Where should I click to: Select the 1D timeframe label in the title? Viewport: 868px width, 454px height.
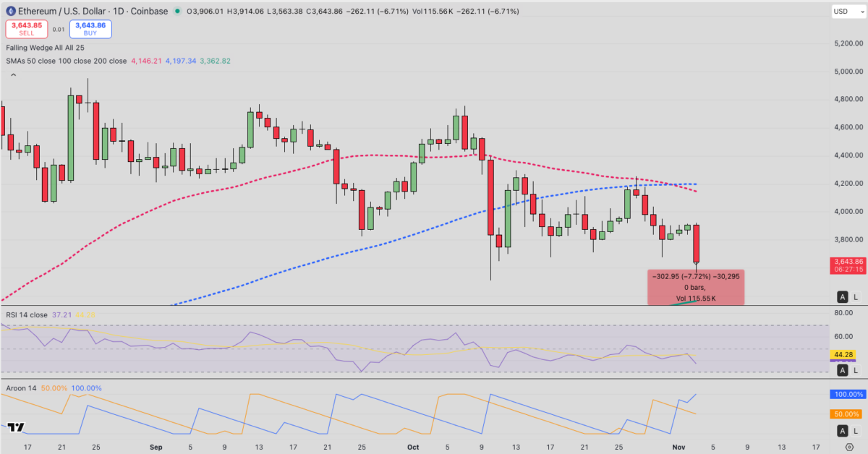[x=119, y=11]
